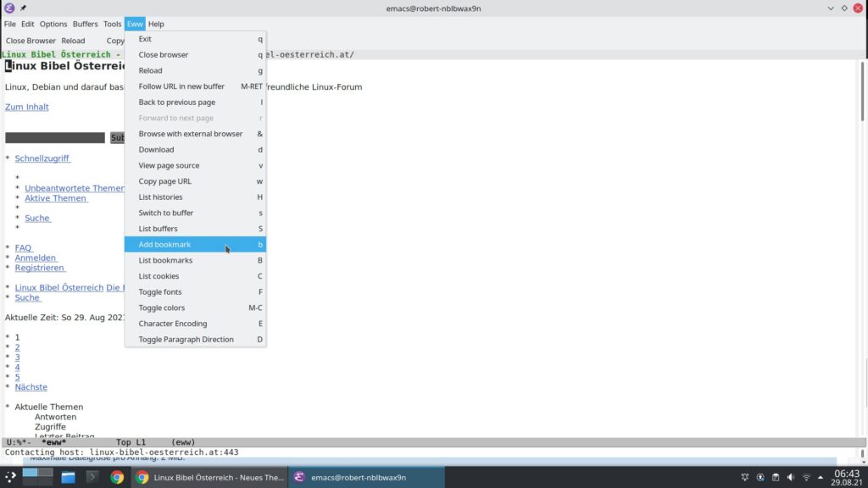
Task: Open the Buffers menu
Action: 86,24
